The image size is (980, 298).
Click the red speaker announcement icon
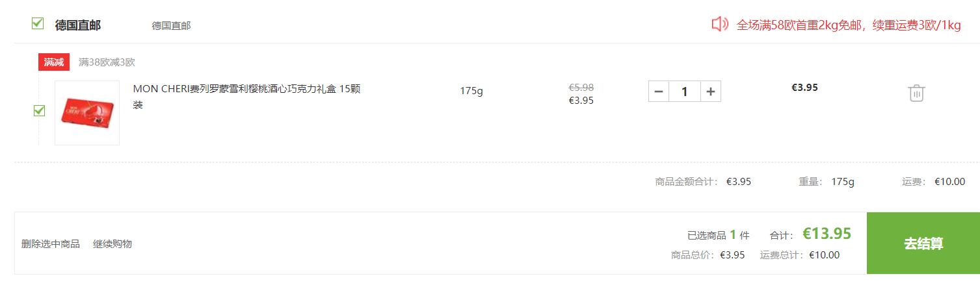click(x=719, y=25)
